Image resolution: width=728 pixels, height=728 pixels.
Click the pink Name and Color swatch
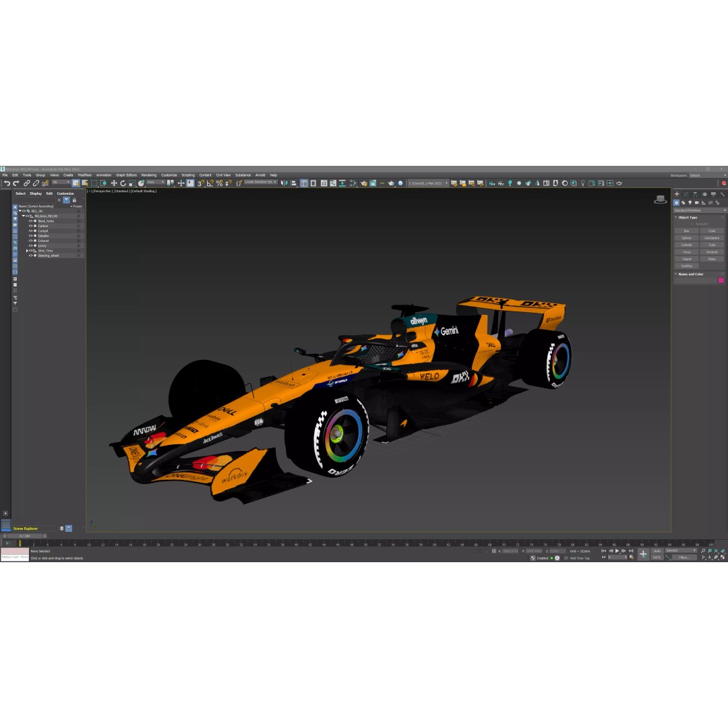click(721, 280)
